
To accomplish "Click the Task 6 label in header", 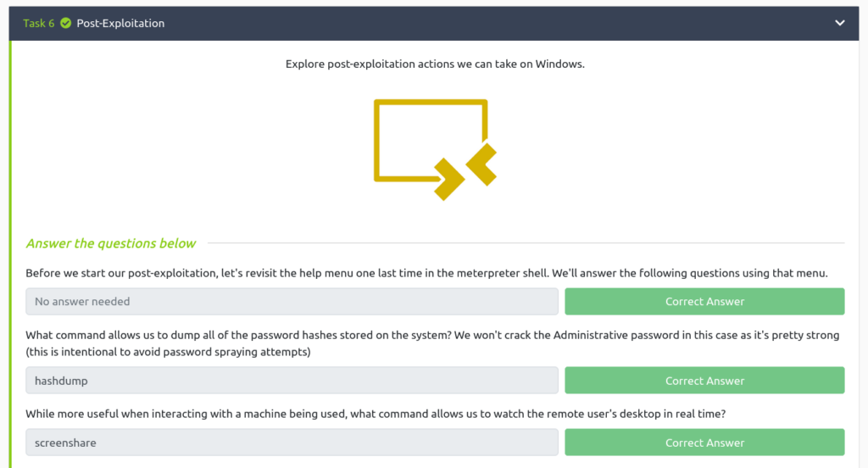I will [x=39, y=23].
